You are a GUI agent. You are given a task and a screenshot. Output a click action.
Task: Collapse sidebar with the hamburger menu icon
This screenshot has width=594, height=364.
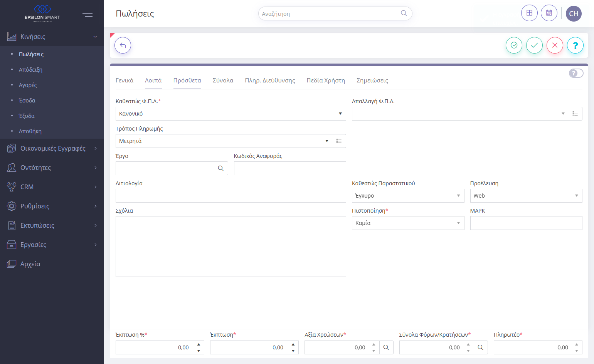[x=88, y=14]
